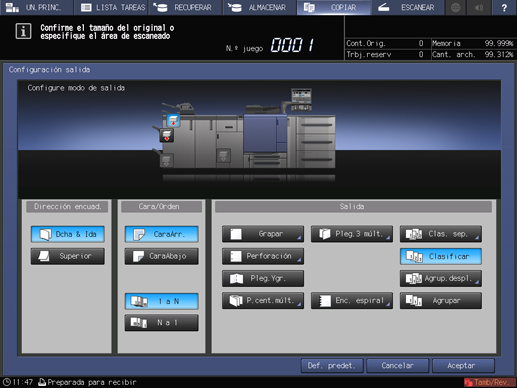517x388 pixels.
Task: Open the Perforación punch options
Action: pyautogui.click(x=263, y=256)
